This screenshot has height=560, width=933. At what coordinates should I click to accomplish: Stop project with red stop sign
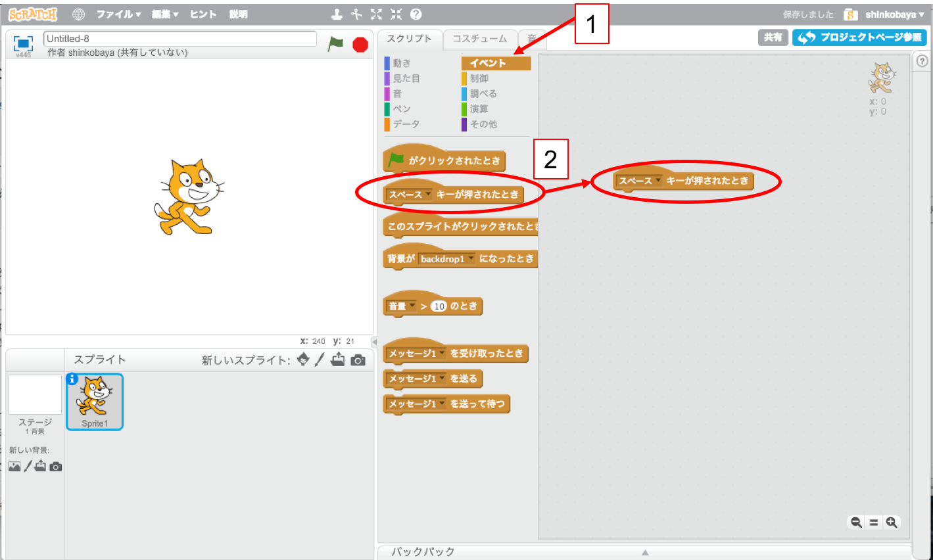(360, 44)
